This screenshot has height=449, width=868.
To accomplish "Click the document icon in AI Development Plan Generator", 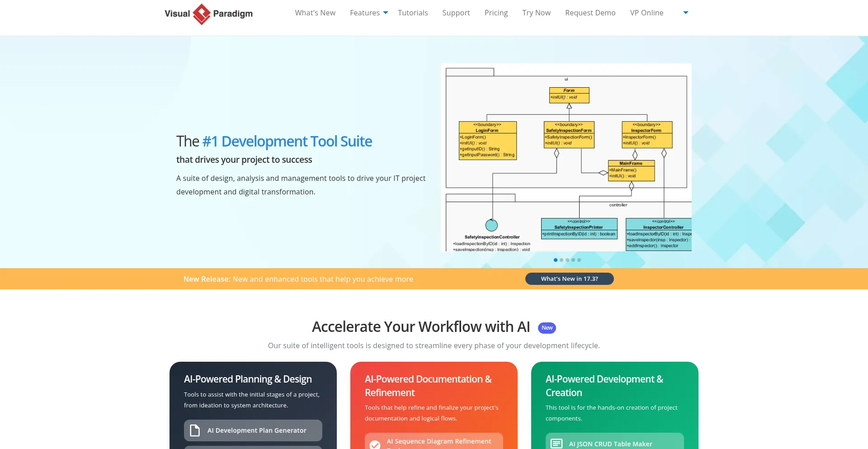I will click(195, 430).
